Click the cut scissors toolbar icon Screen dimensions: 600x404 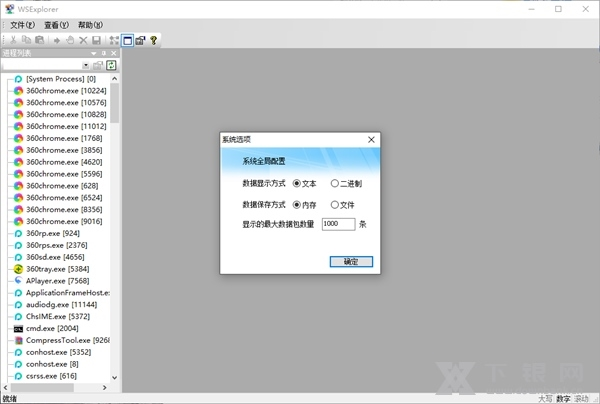(x=13, y=40)
